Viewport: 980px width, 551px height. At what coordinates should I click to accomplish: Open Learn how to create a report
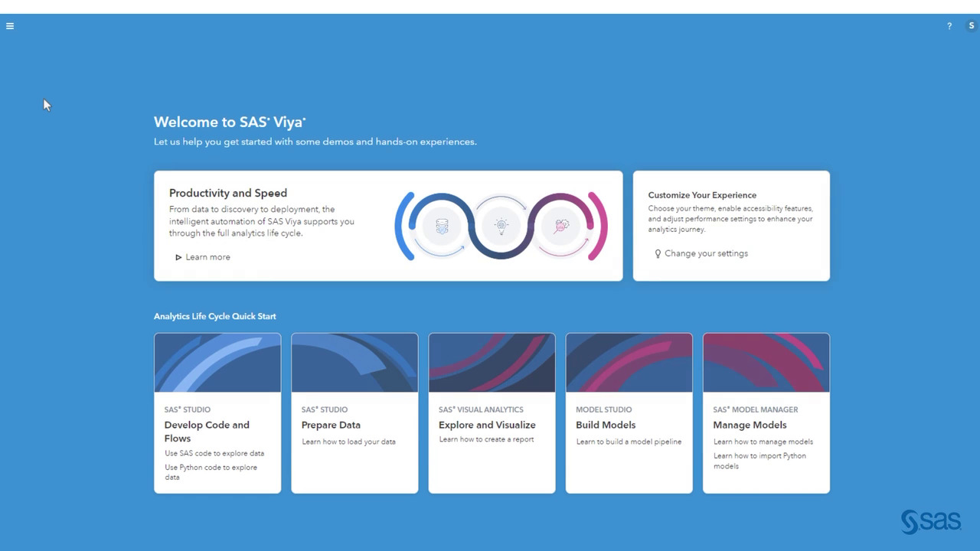click(486, 439)
